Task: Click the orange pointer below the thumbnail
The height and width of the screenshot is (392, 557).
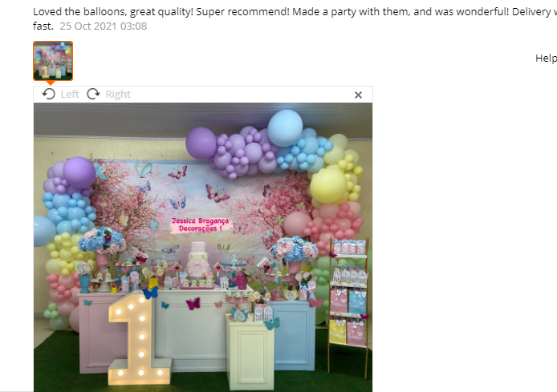Action: tap(51, 83)
